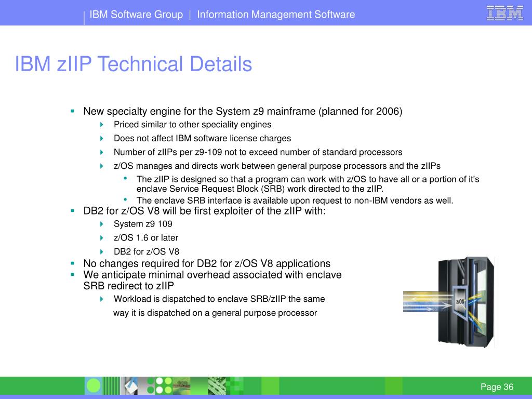Image resolution: width=532 pixels, height=399 pixels.
Task: Click 'We anticipate minimal overhead' line
Action: pyautogui.click(x=212, y=280)
